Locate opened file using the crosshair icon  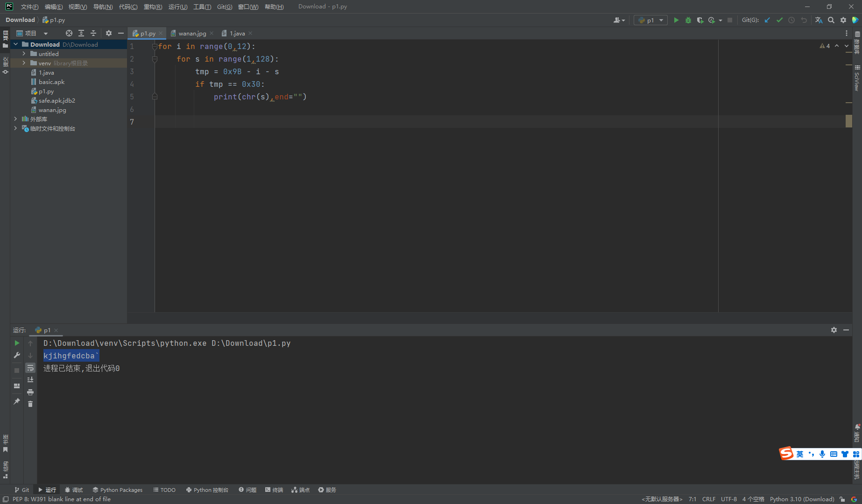pos(69,33)
